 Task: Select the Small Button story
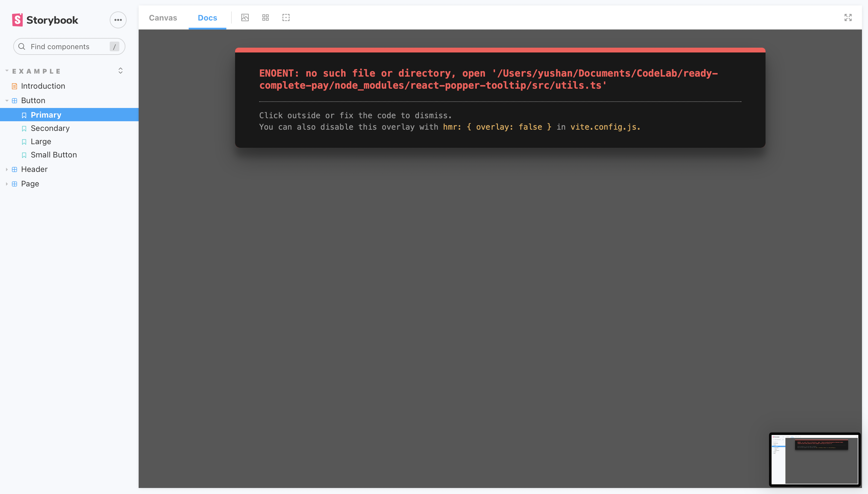point(54,155)
